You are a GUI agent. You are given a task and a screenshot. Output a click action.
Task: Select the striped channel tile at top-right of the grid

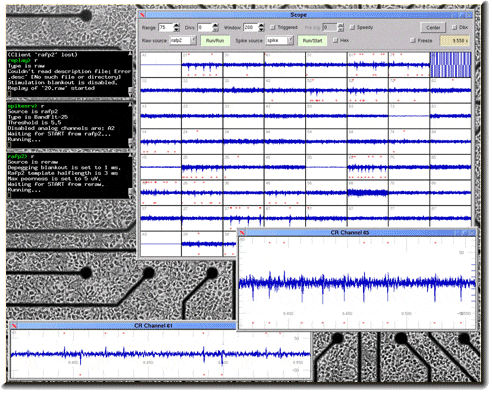(450, 65)
